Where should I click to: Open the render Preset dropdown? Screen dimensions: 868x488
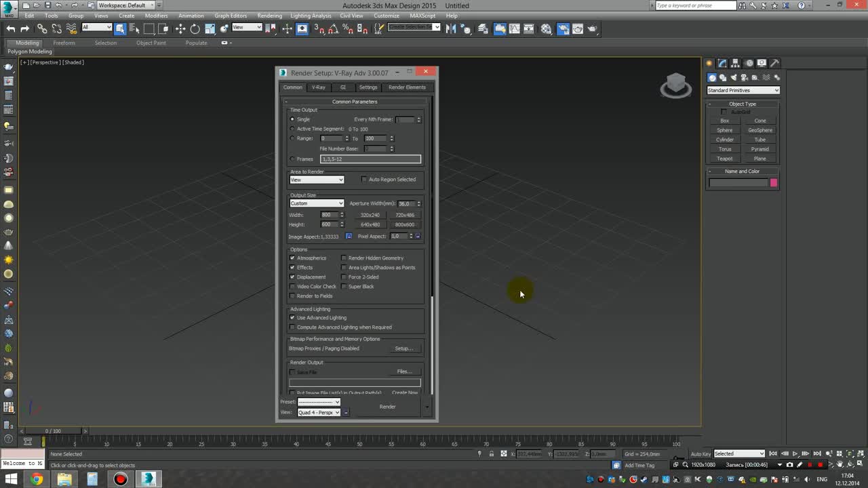tap(319, 402)
